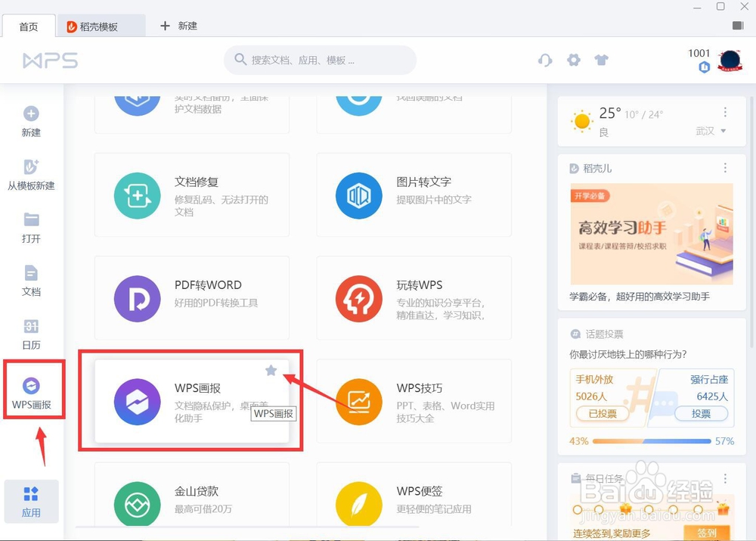Screen dimensions: 756x541
Task: Select the 文档修复 document repair tool icon
Action: tap(137, 194)
